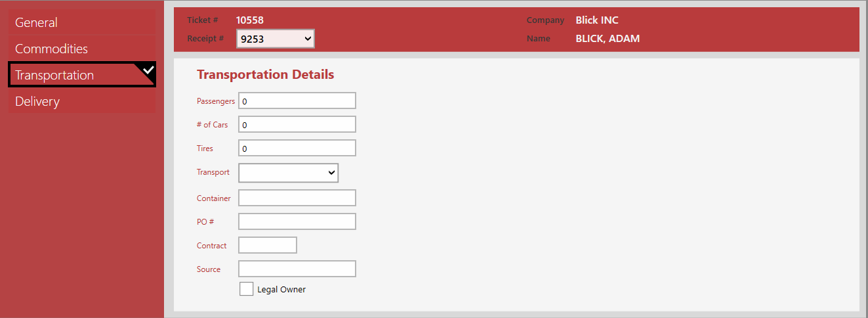Click the Source input field
The width and height of the screenshot is (868, 318).
[297, 269]
